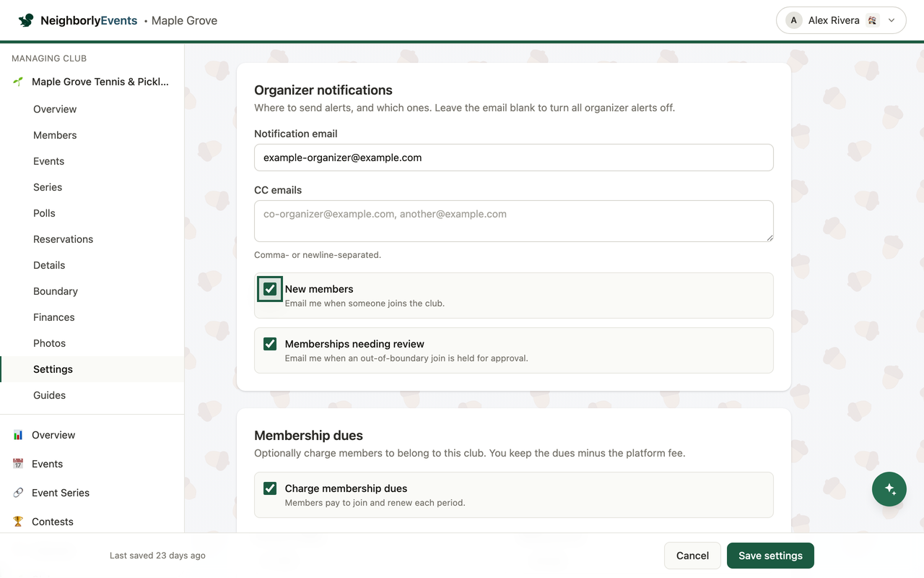Click the Cancel button
Viewport: 924px width, 578px height.
(692, 556)
